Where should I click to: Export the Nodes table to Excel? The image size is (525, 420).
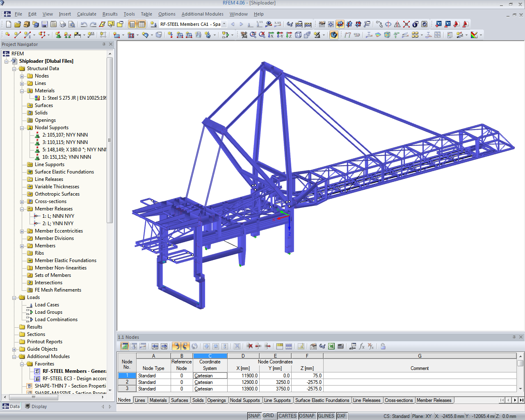pos(331,346)
